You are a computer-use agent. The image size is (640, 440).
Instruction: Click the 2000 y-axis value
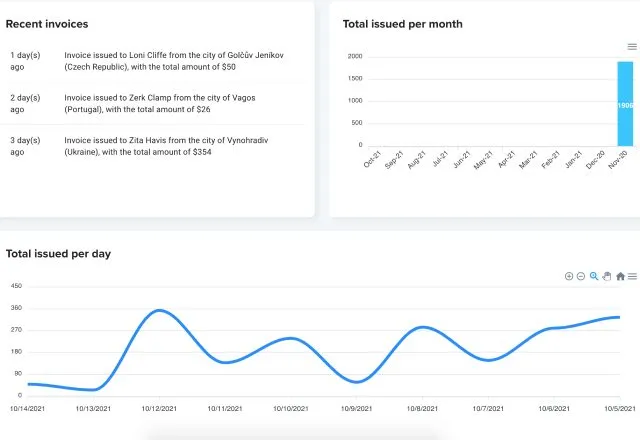tap(355, 56)
